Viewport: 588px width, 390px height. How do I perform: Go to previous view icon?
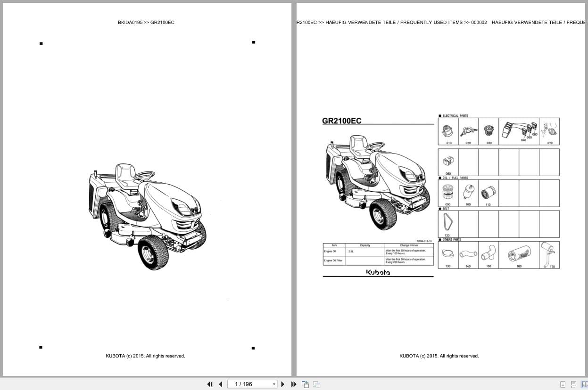[x=305, y=384]
